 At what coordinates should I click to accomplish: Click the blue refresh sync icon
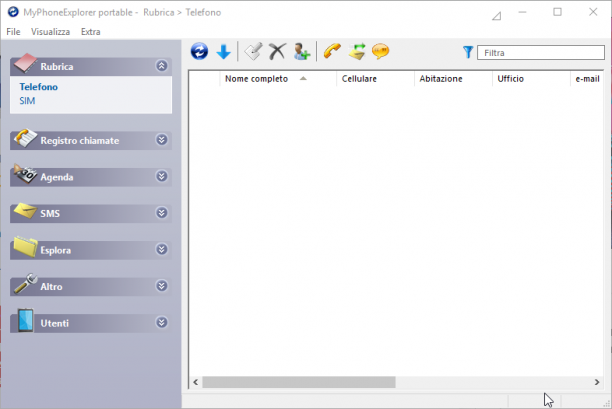[199, 52]
